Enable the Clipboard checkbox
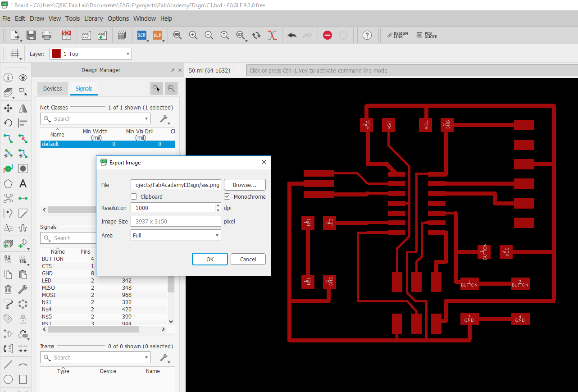Screen dimensions: 578x392 134,196
